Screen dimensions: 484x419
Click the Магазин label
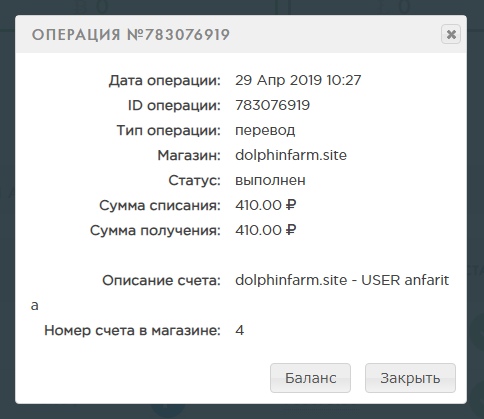tap(189, 155)
